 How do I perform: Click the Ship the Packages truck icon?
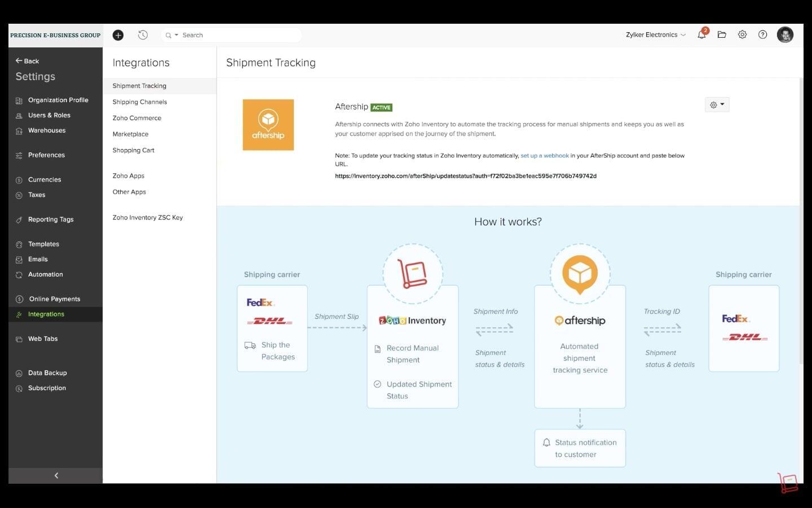[x=250, y=345]
